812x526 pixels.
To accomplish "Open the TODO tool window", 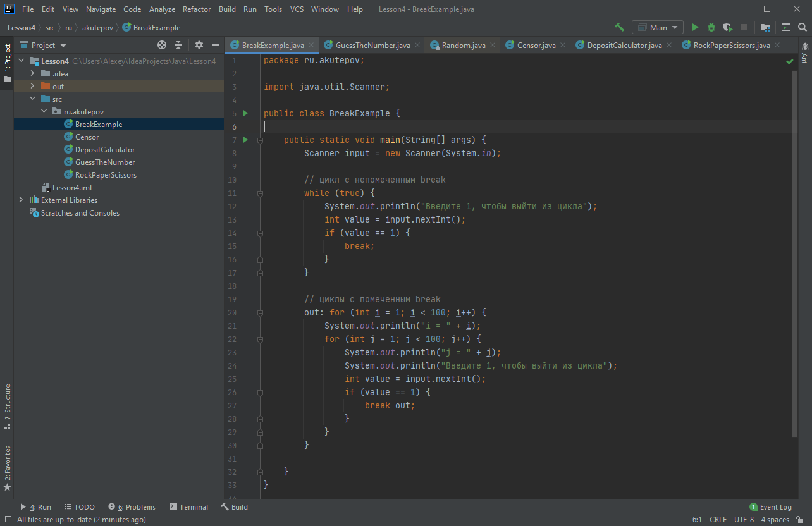I will (79, 506).
